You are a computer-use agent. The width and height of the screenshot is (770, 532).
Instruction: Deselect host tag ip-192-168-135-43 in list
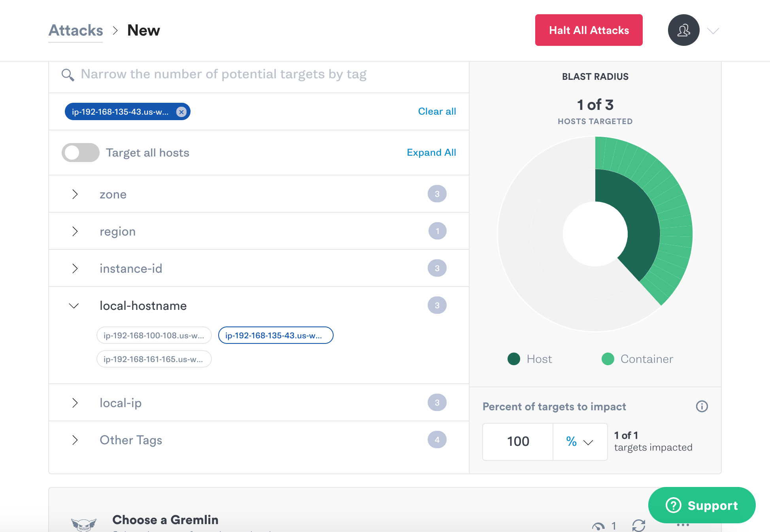[x=276, y=336]
